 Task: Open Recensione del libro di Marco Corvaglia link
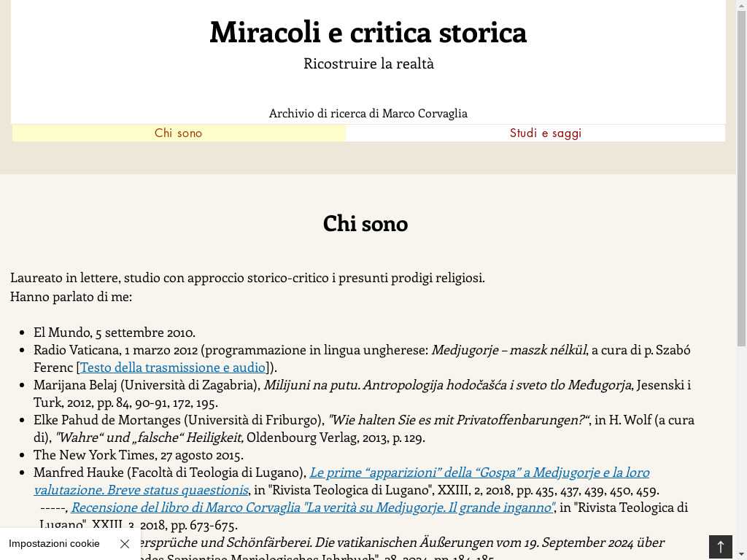pos(312,507)
